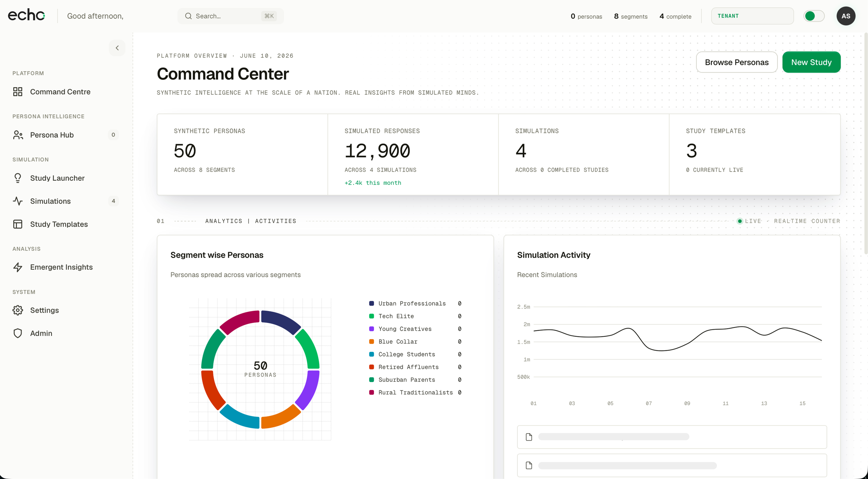Click the New Study button
Screen dimensions: 868x479
tap(811, 62)
